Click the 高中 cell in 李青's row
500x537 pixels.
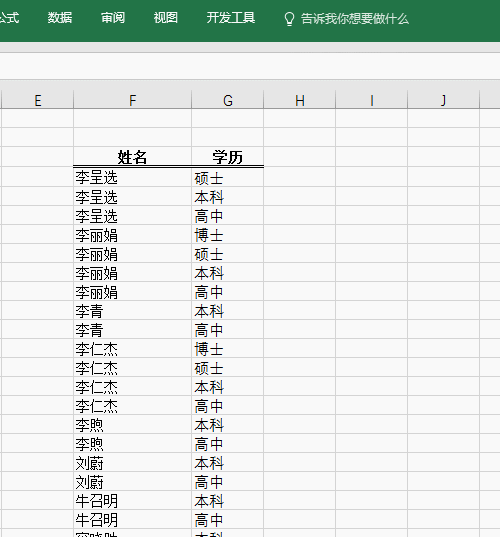pos(228,329)
